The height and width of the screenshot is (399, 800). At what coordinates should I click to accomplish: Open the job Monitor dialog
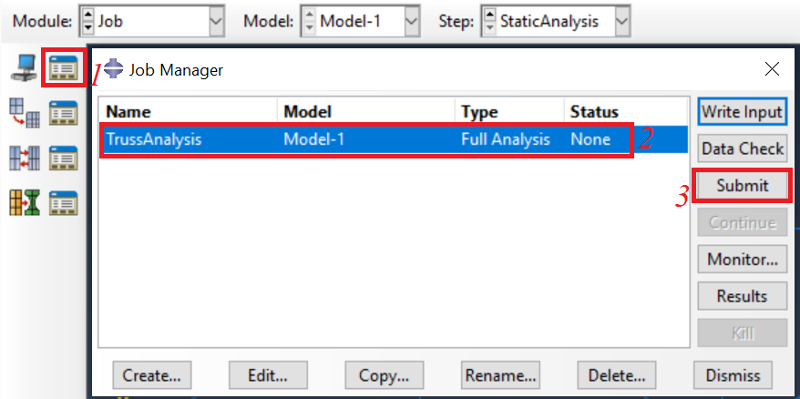pos(742,259)
